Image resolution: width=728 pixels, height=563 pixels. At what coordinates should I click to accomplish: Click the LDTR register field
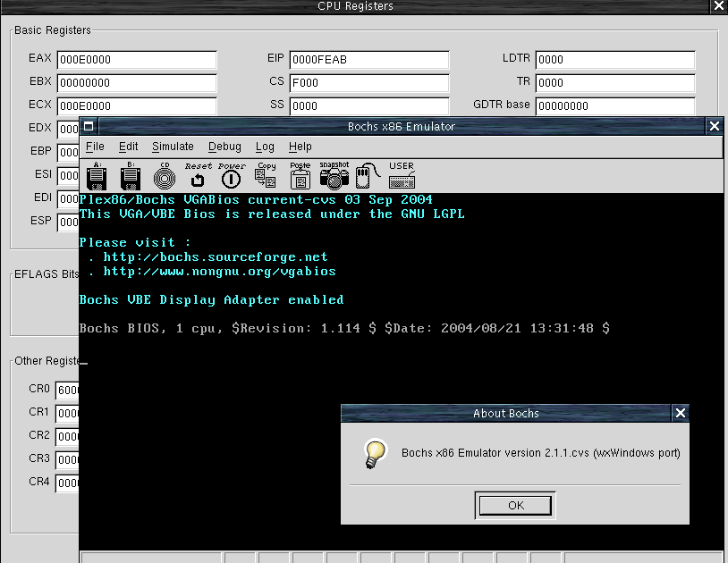pos(615,60)
